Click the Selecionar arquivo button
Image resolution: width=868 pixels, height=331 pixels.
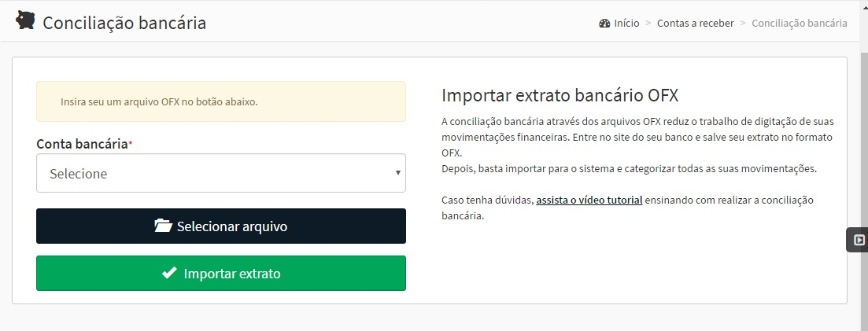(221, 226)
